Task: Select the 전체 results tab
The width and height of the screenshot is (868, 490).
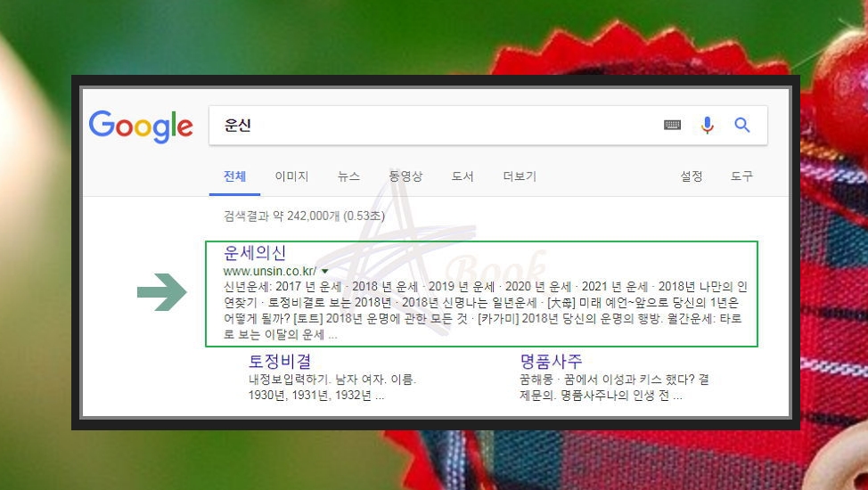Action: pos(234,176)
